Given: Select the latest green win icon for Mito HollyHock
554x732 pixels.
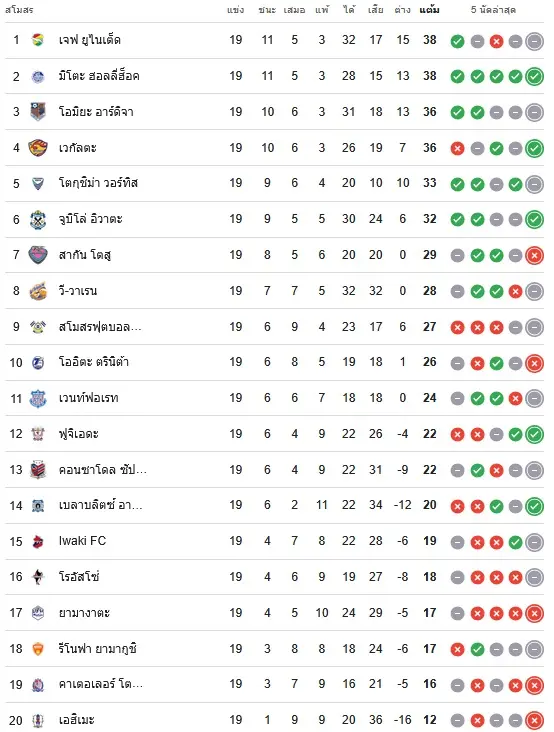Looking at the screenshot, I should coord(534,77).
